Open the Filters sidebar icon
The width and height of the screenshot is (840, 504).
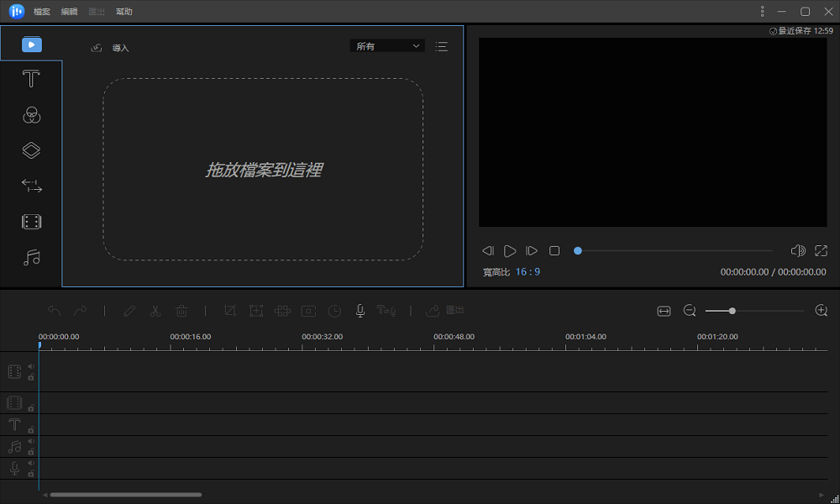click(x=32, y=114)
